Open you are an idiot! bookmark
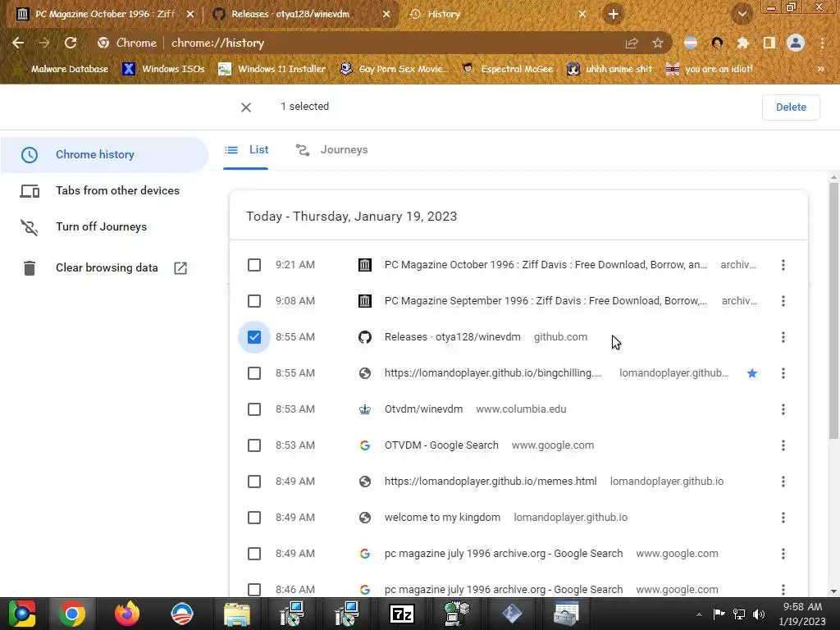The width and height of the screenshot is (840, 630). [x=710, y=69]
